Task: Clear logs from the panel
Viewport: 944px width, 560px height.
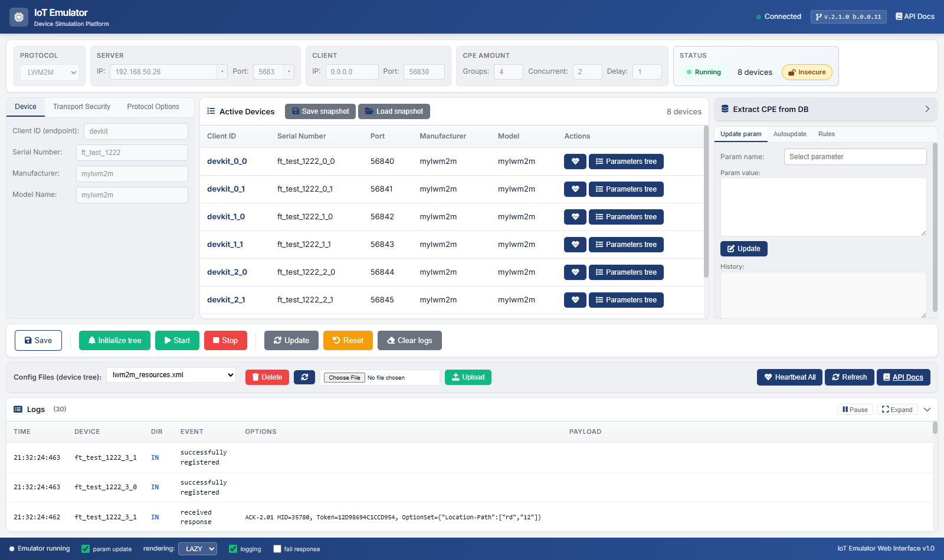Action: pyautogui.click(x=409, y=341)
